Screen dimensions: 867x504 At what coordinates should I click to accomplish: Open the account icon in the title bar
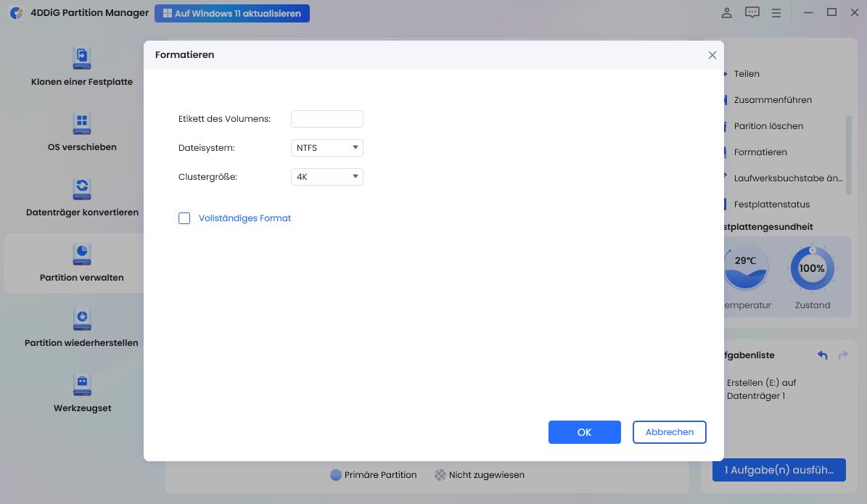pyautogui.click(x=726, y=12)
